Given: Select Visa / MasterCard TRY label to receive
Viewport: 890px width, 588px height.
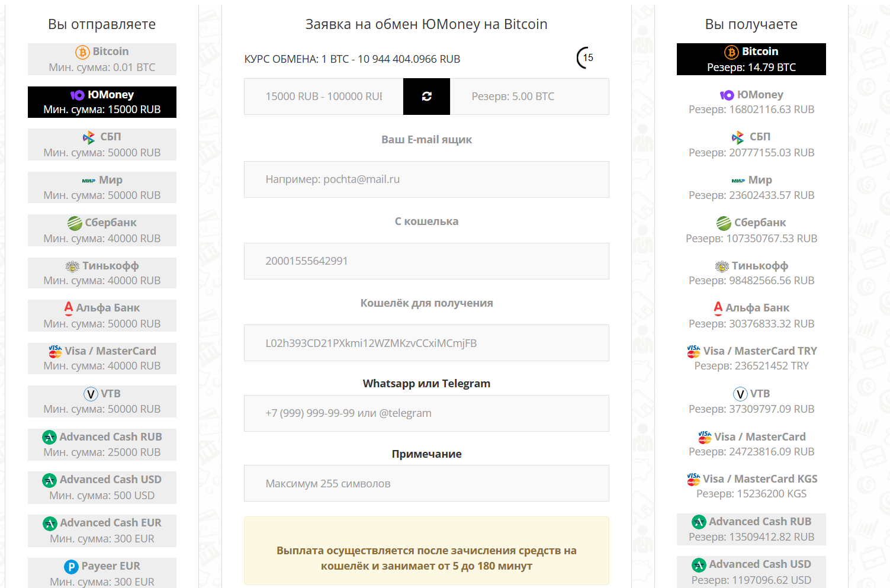Looking at the screenshot, I should pyautogui.click(x=760, y=351).
